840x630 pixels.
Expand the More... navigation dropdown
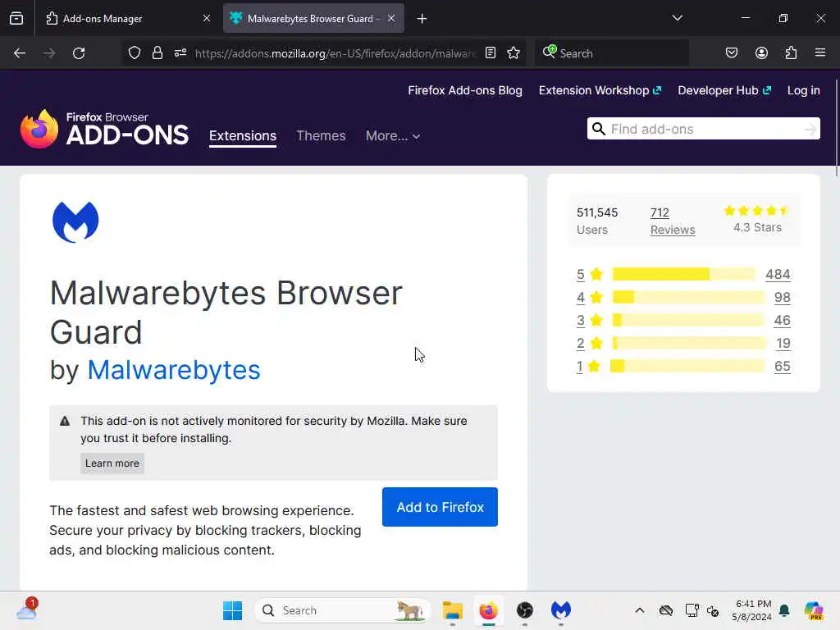click(x=393, y=136)
